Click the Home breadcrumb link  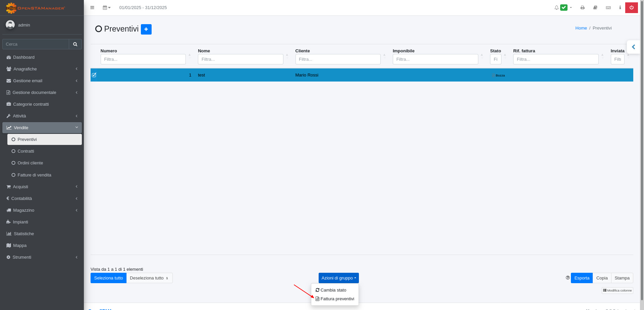coord(581,28)
